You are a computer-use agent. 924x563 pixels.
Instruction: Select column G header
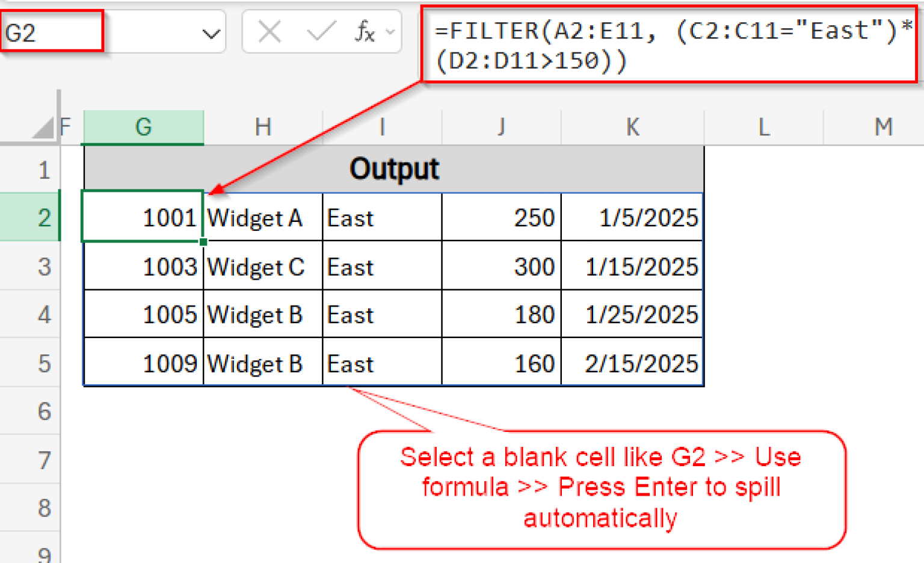tap(143, 126)
